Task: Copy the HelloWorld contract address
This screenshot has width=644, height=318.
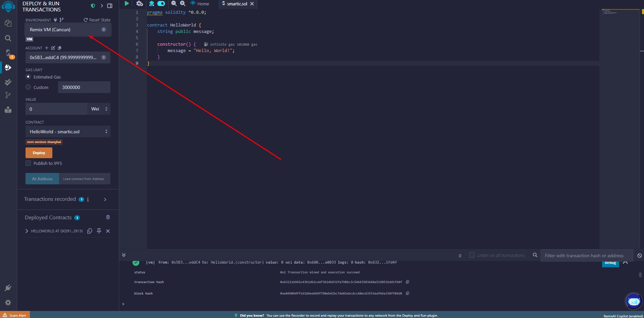Action: (90, 231)
